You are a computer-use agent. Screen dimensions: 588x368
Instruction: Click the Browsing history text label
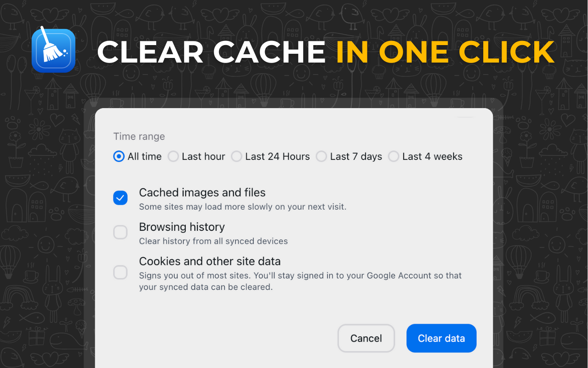pyautogui.click(x=182, y=227)
